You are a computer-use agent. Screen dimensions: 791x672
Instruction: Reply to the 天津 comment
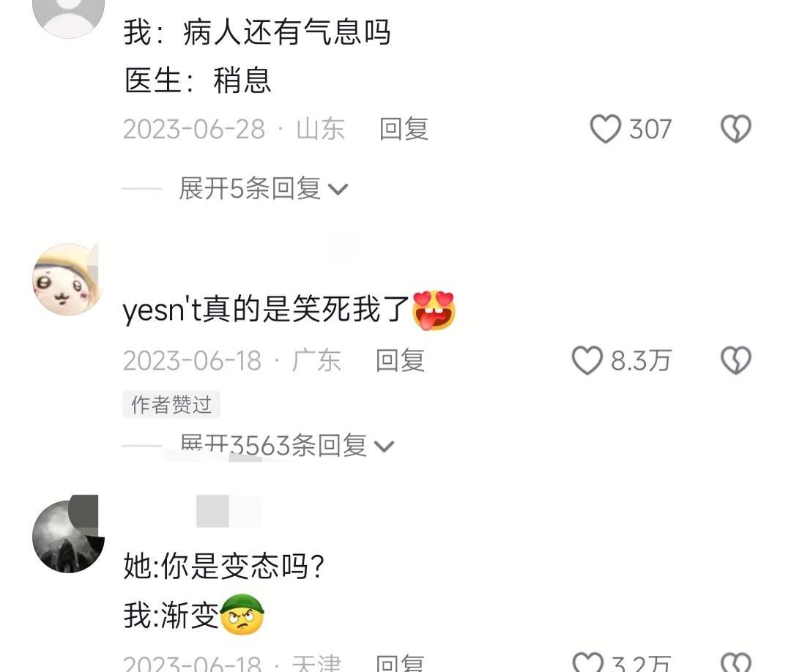coord(400,662)
